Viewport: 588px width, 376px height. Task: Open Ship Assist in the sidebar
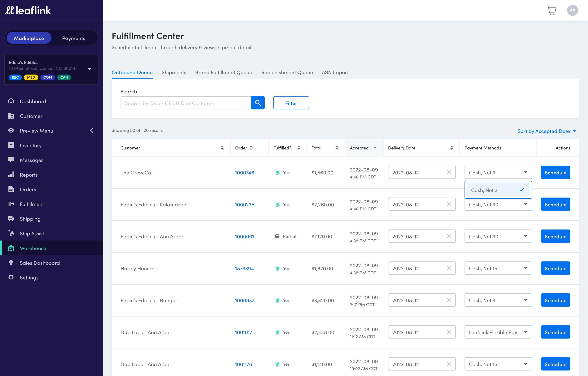point(51,233)
